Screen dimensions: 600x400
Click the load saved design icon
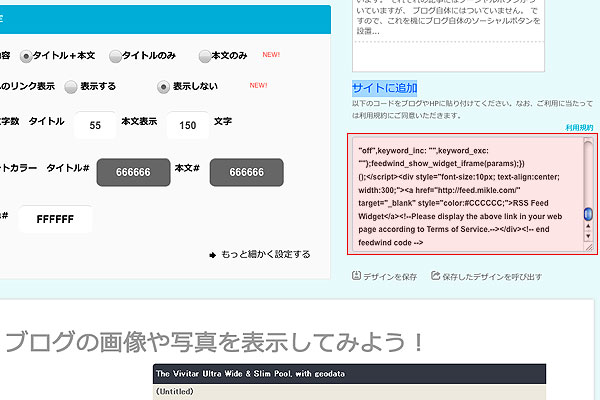[435, 276]
